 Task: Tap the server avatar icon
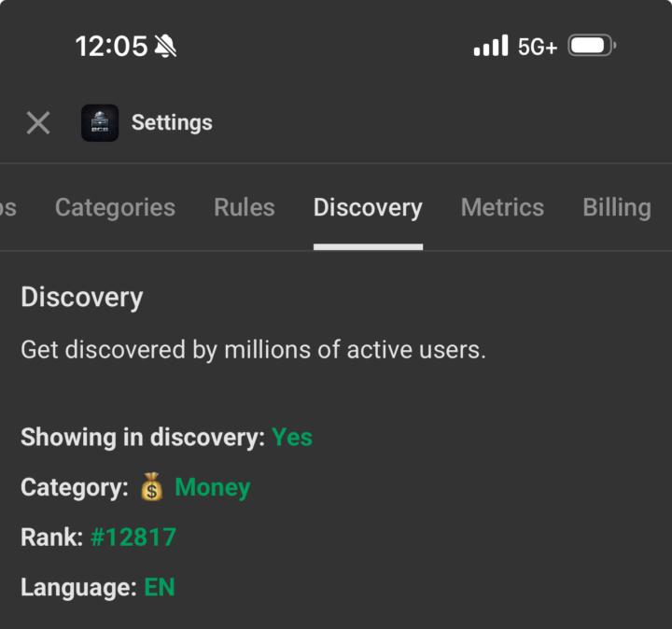[100, 122]
